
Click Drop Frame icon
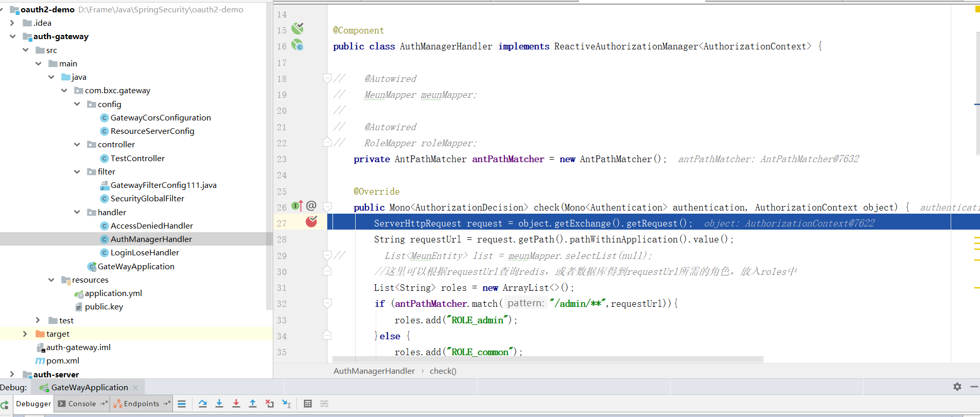270,404
